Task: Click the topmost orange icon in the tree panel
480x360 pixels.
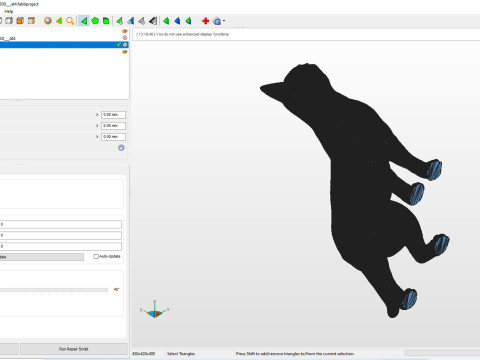Action: click(125, 31)
